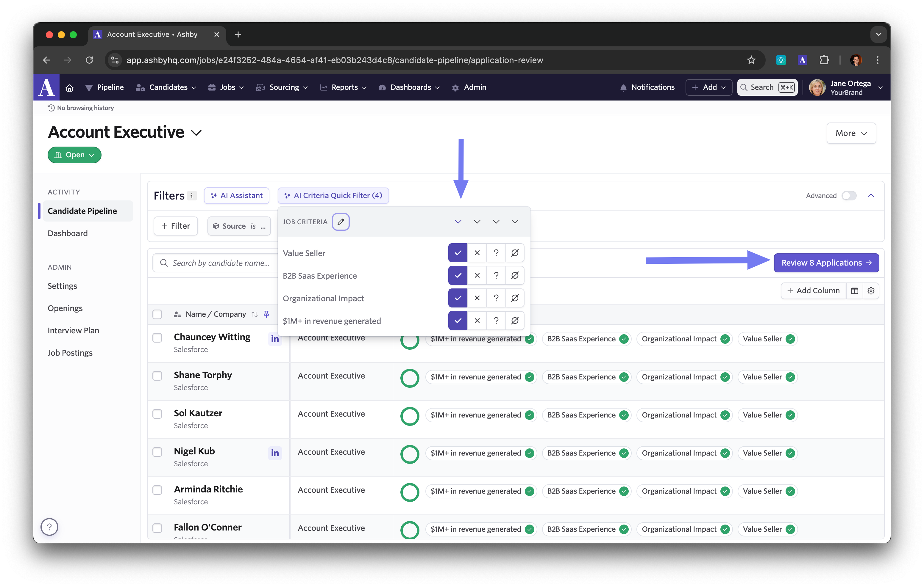Image resolution: width=924 pixels, height=587 pixels.
Task: Toggle the Advanced filters switch
Action: (x=849, y=196)
